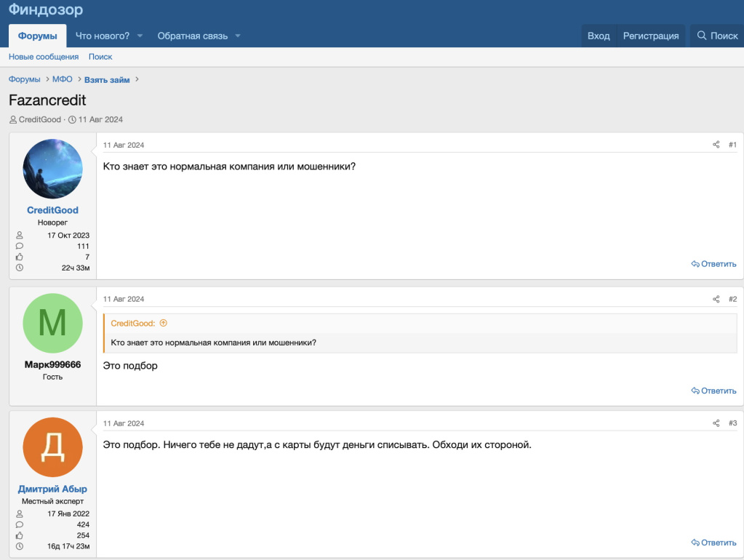This screenshot has width=744, height=560.
Task: Expand the Что нового? dropdown arrow
Action: [x=140, y=36]
